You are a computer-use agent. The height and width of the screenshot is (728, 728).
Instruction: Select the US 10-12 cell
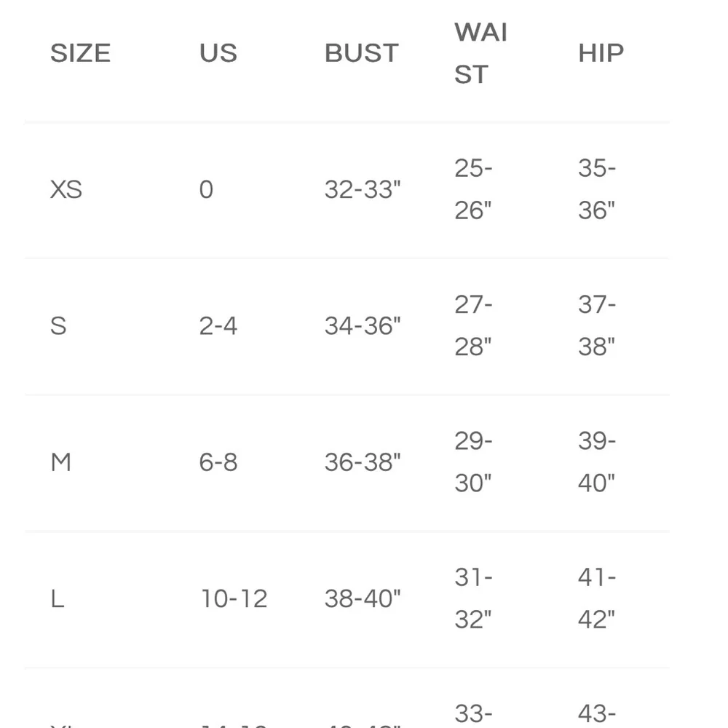click(234, 599)
